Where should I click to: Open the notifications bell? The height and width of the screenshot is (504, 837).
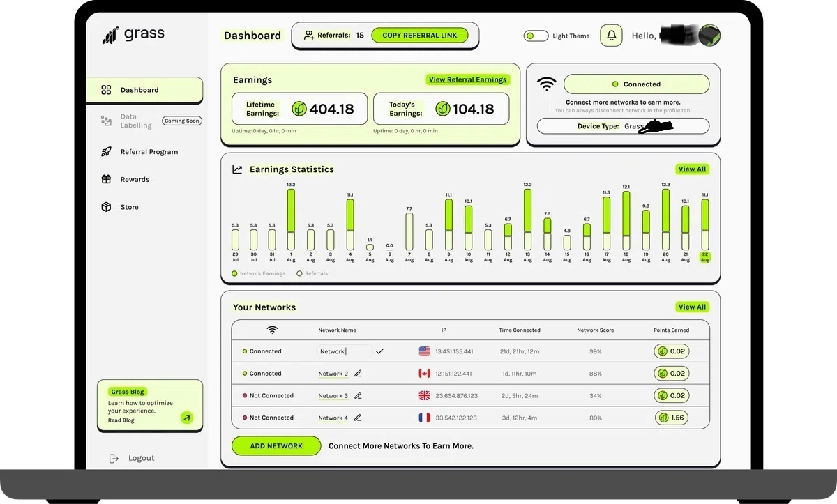(x=612, y=36)
